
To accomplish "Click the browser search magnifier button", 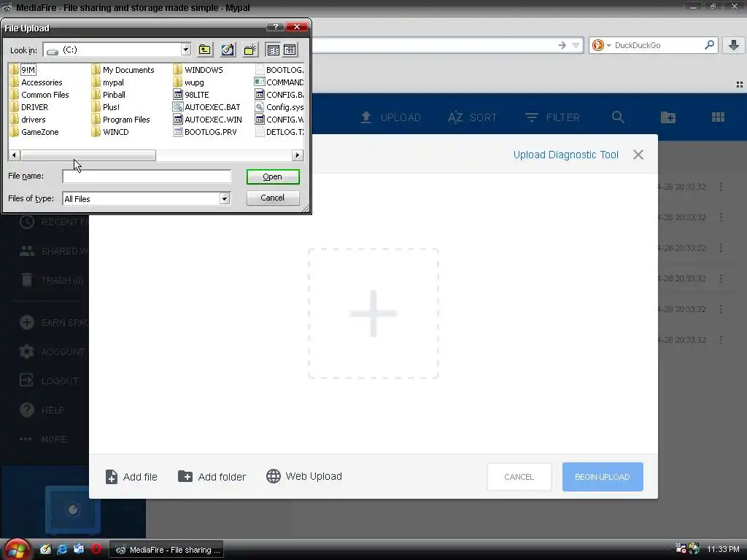I will pyautogui.click(x=709, y=44).
